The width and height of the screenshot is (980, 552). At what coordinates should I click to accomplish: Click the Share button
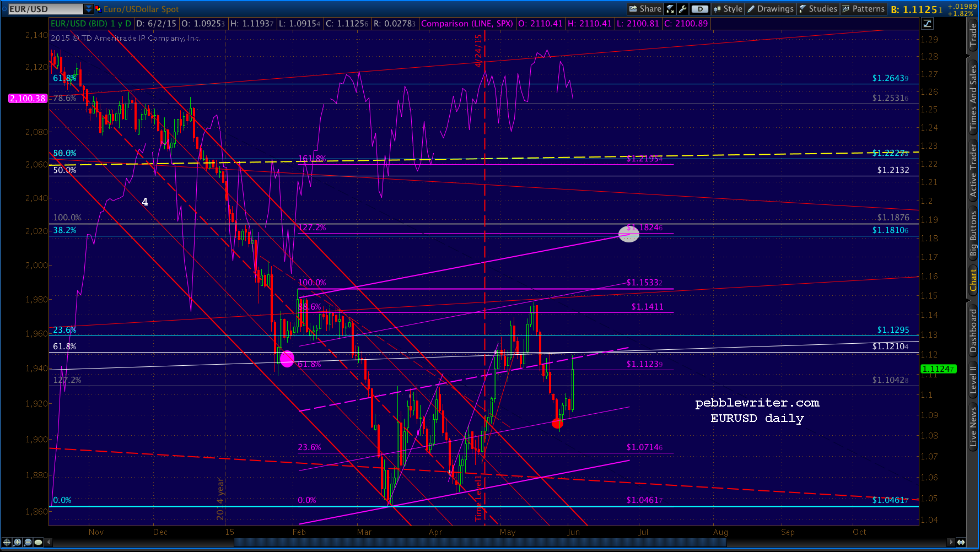(x=645, y=9)
